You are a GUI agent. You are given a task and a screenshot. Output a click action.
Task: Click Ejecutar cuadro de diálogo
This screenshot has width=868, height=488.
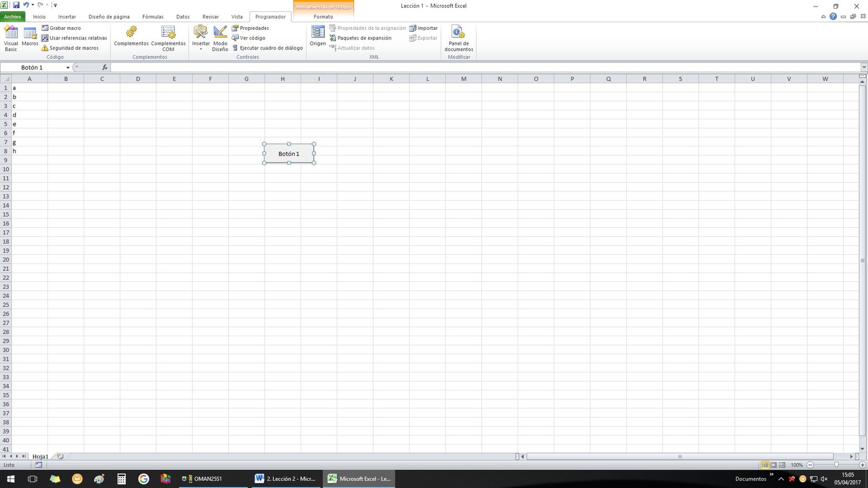click(x=267, y=48)
